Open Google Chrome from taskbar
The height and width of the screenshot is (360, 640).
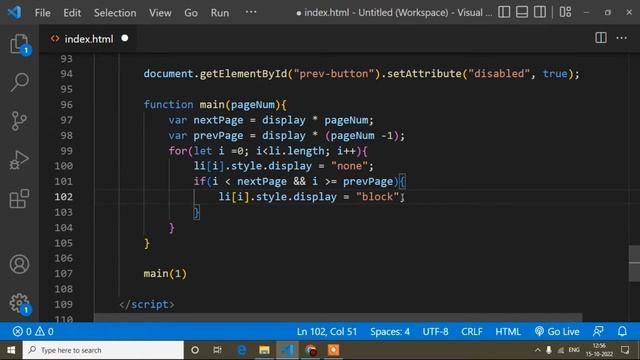coord(310,350)
